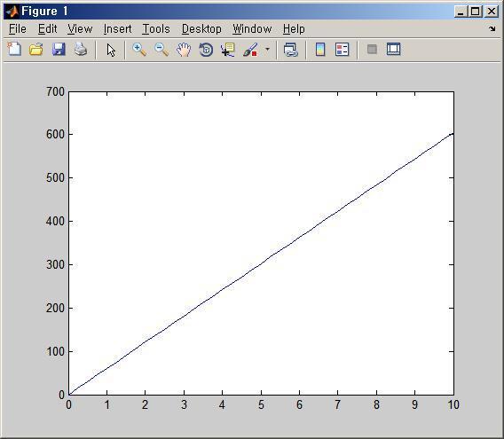Click the x-axis label 10
504x439 pixels.
(x=453, y=405)
